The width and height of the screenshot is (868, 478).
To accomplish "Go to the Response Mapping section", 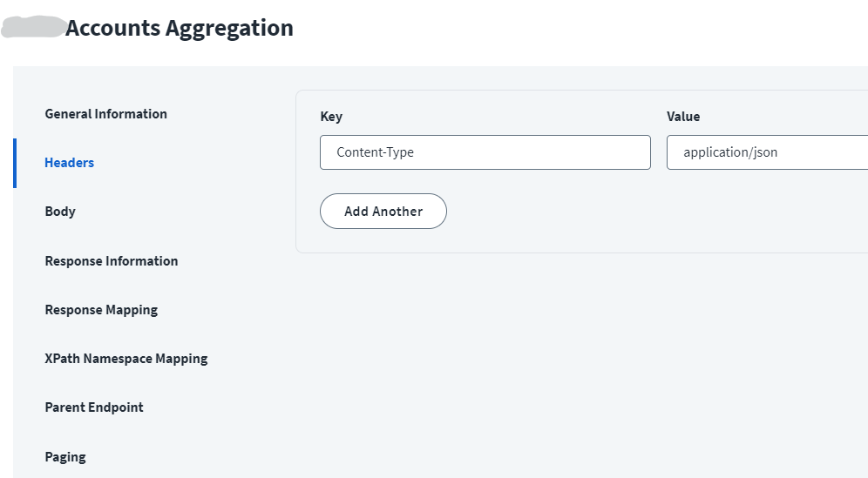I will coord(101,310).
